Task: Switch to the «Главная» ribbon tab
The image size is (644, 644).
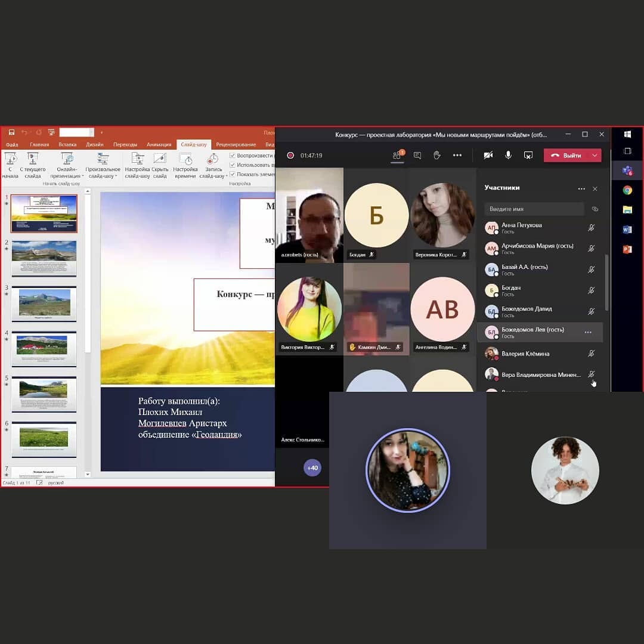Action: click(x=39, y=144)
